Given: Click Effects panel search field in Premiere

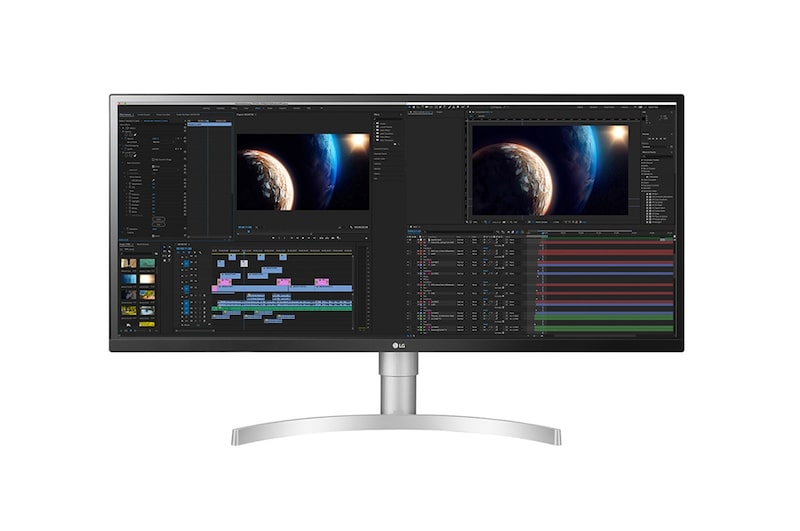Looking at the screenshot, I should (388, 119).
